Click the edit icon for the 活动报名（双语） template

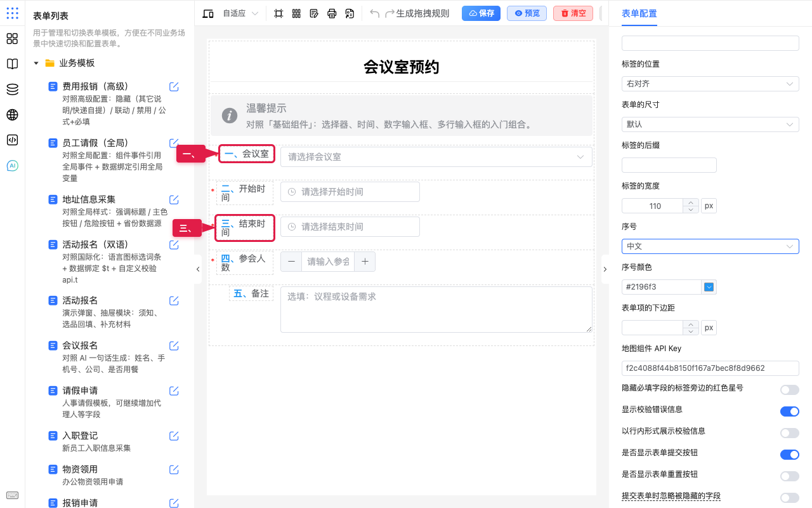(x=174, y=244)
